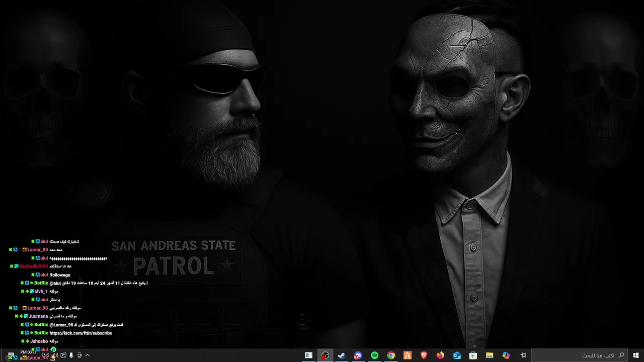Click the microphone icon in the system tray
Viewport: 644px width, 362px height.
(71, 355)
